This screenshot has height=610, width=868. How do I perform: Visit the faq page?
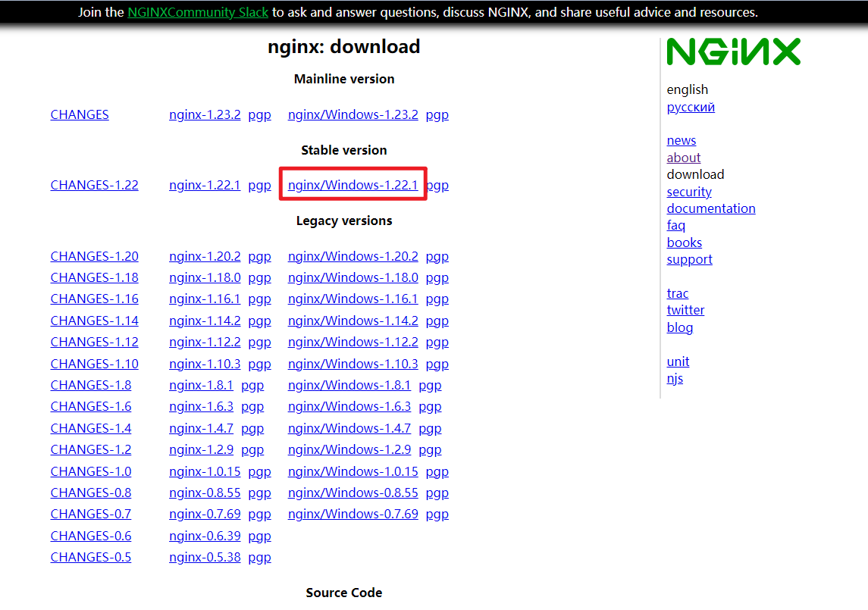(x=675, y=225)
